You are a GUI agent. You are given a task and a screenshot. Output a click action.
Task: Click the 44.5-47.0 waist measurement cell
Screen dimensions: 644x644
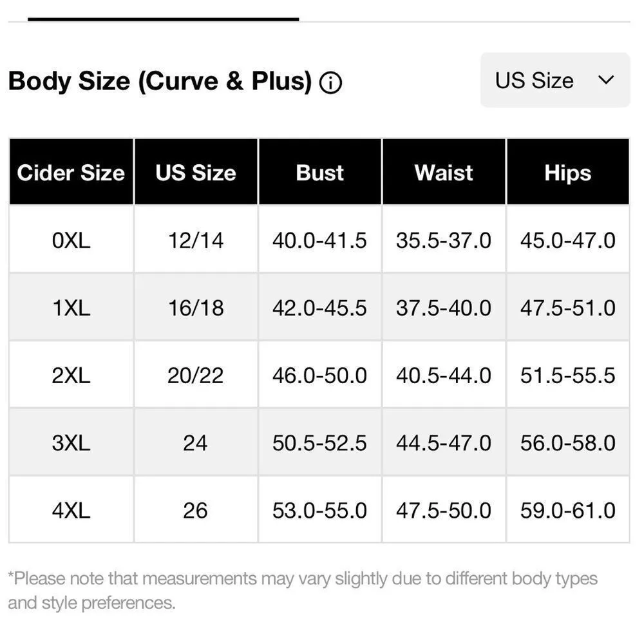[444, 443]
